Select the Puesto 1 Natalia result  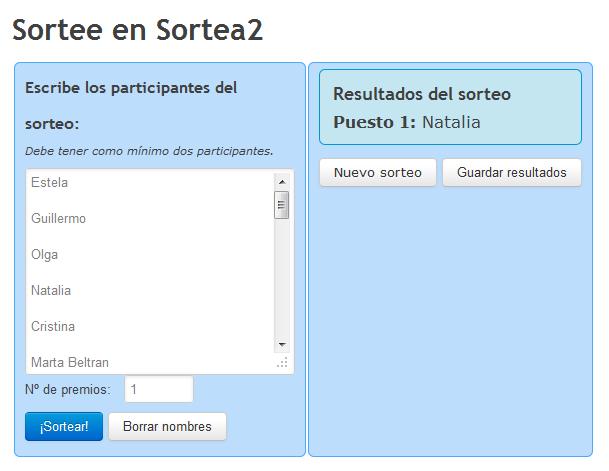coord(407,122)
